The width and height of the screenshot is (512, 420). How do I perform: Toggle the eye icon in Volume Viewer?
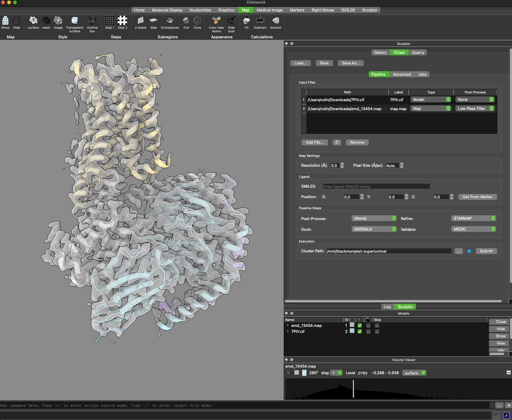tap(288, 373)
